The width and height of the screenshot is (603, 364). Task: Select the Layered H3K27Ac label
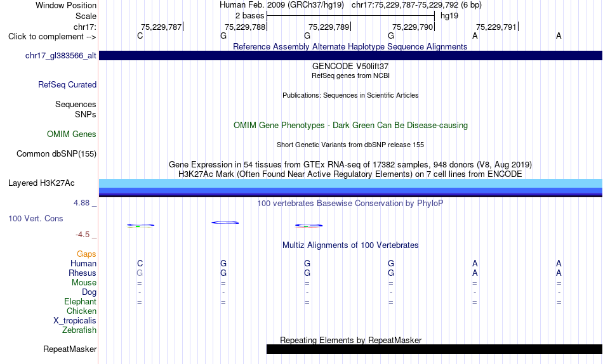(41, 183)
